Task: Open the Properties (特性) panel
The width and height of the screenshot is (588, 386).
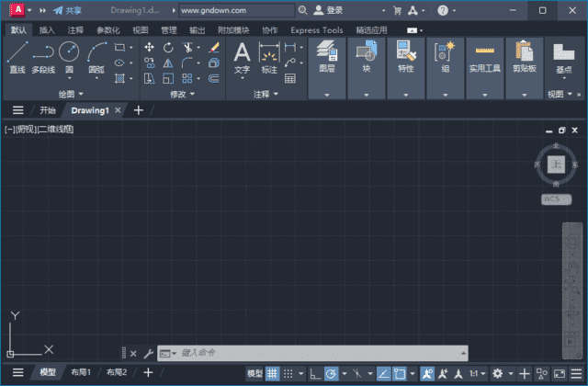Action: click(x=406, y=67)
